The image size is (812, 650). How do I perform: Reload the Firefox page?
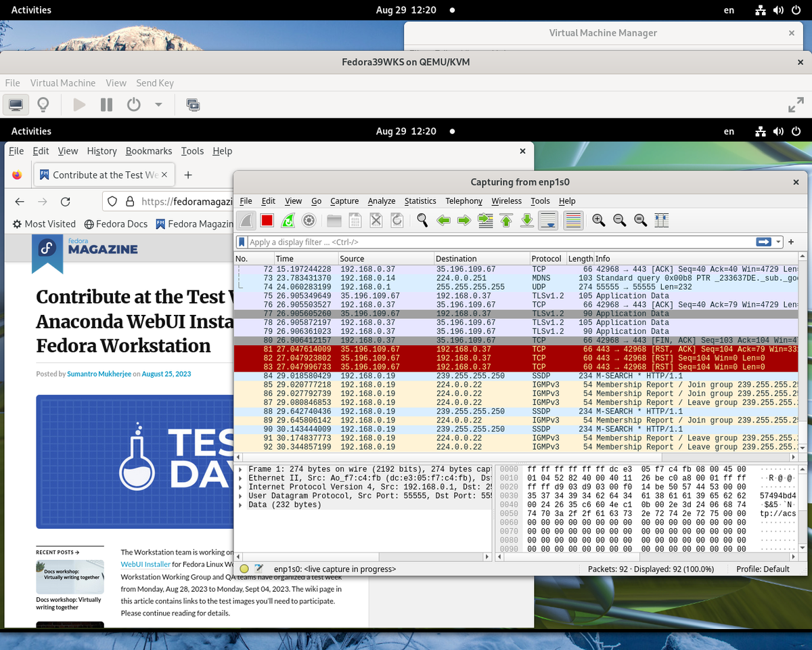(x=65, y=201)
